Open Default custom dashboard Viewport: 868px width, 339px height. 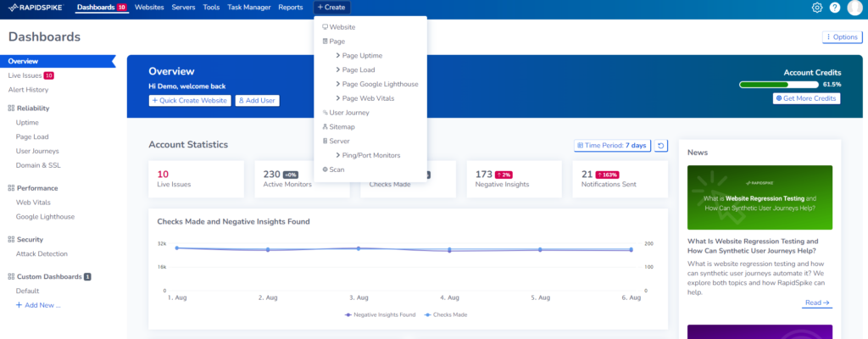(28, 291)
